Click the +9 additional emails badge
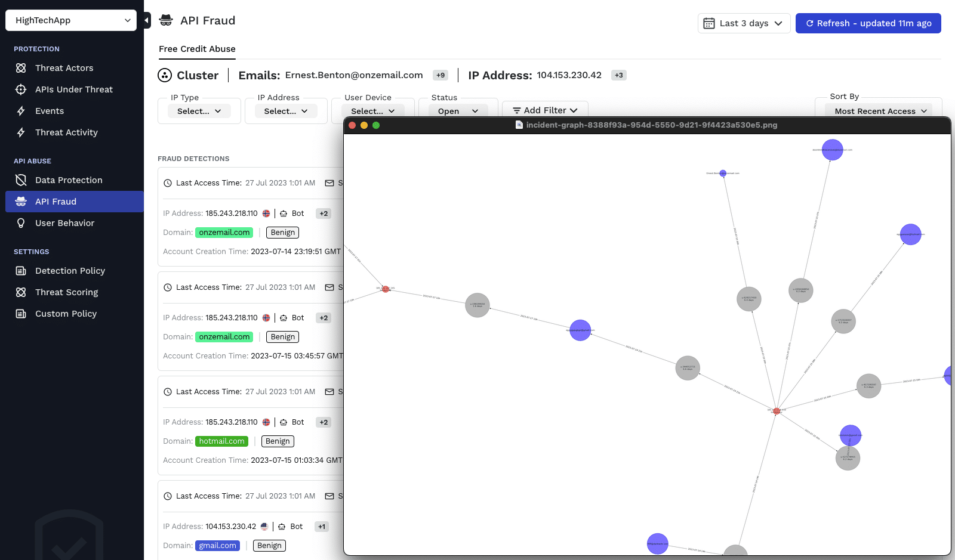The width and height of the screenshot is (955, 560). click(x=440, y=75)
